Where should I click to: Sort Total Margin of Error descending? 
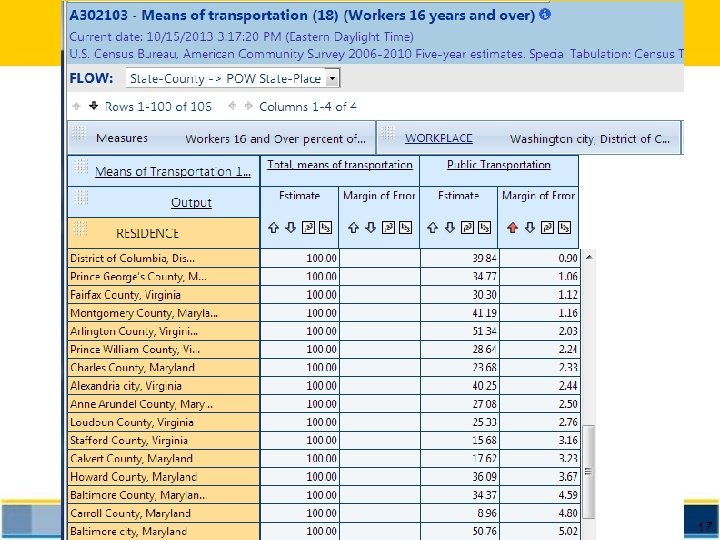pyautogui.click(x=371, y=228)
